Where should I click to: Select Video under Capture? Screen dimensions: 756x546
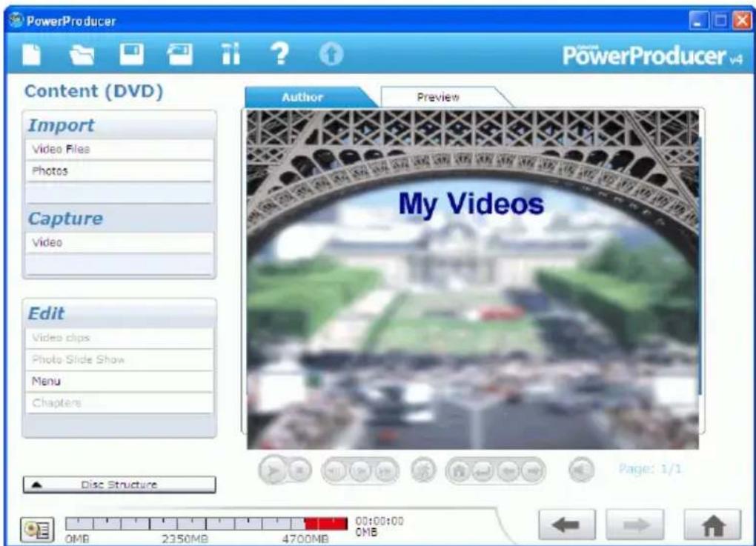119,243
